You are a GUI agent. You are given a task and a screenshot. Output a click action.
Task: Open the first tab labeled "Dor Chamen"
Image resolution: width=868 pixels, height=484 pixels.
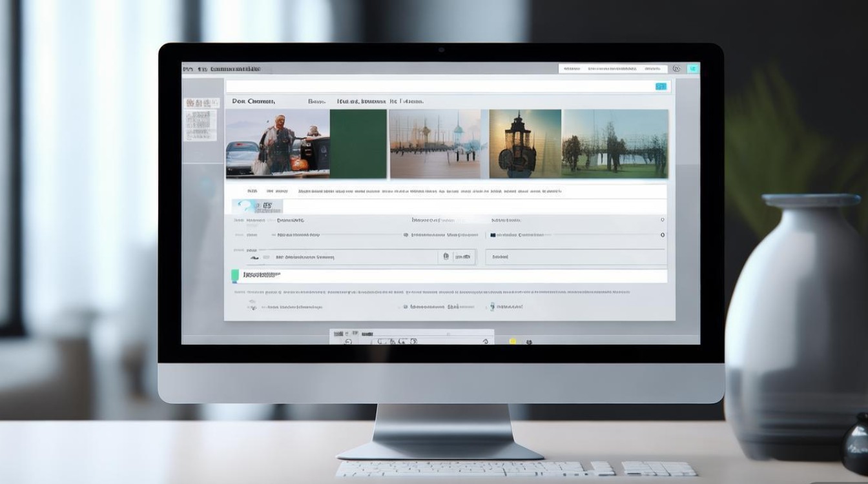pos(253,101)
